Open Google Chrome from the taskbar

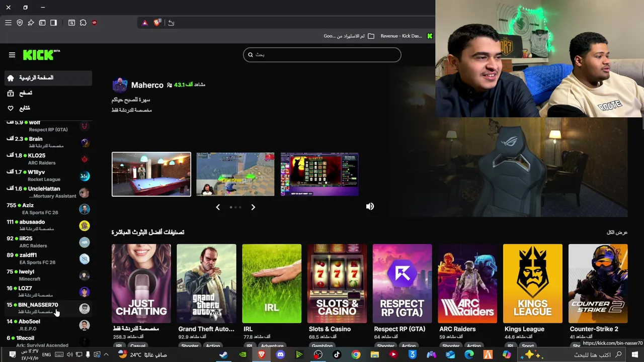(356, 354)
